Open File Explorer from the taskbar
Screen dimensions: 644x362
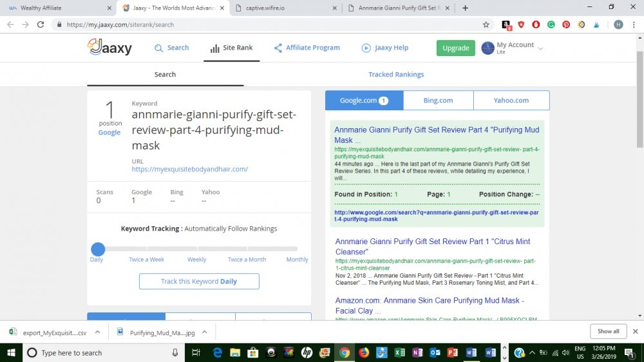235,352
